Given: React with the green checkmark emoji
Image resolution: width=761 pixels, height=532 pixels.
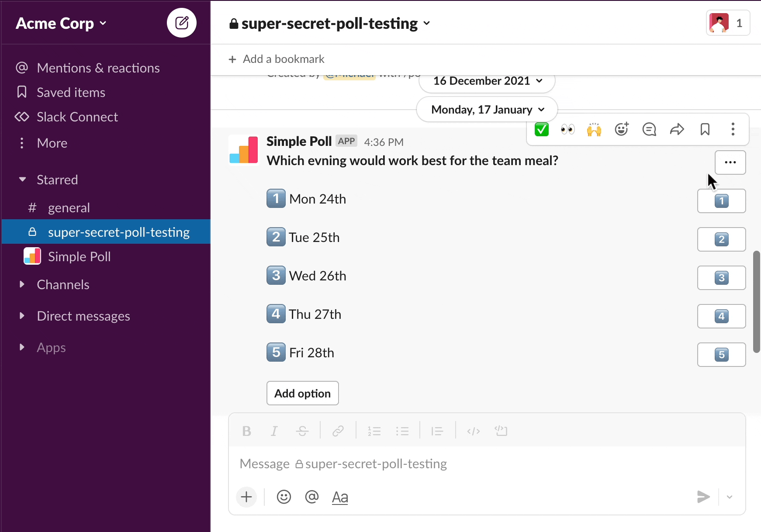Looking at the screenshot, I should 542,129.
